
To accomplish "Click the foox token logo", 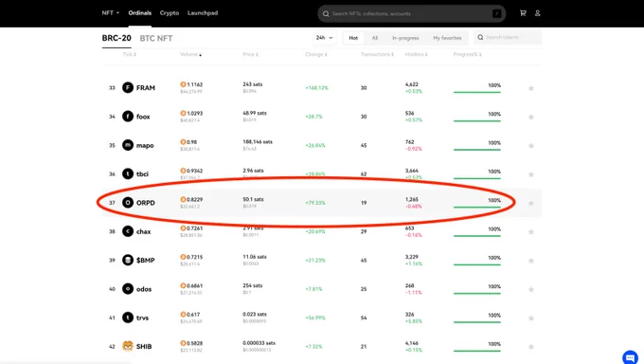I will (x=128, y=117).
